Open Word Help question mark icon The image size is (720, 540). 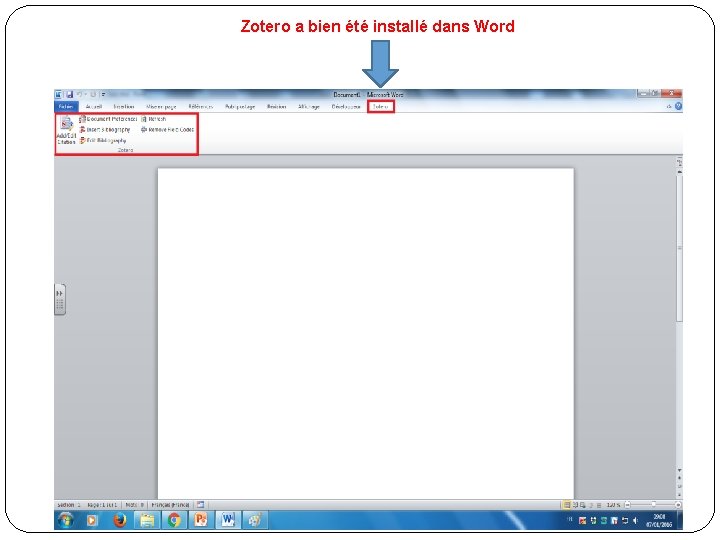click(678, 107)
